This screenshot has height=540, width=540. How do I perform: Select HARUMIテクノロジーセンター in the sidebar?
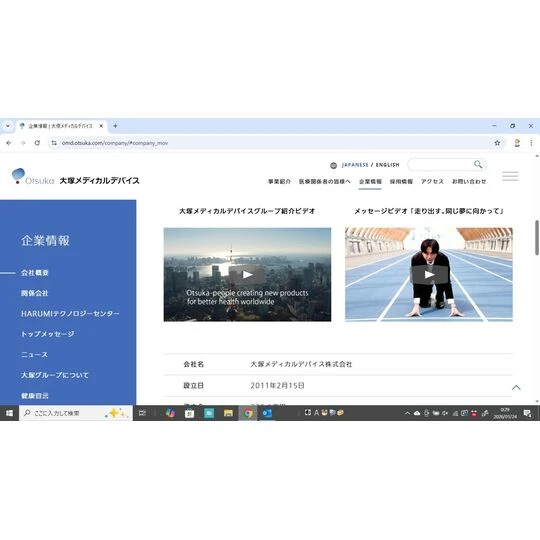click(70, 314)
